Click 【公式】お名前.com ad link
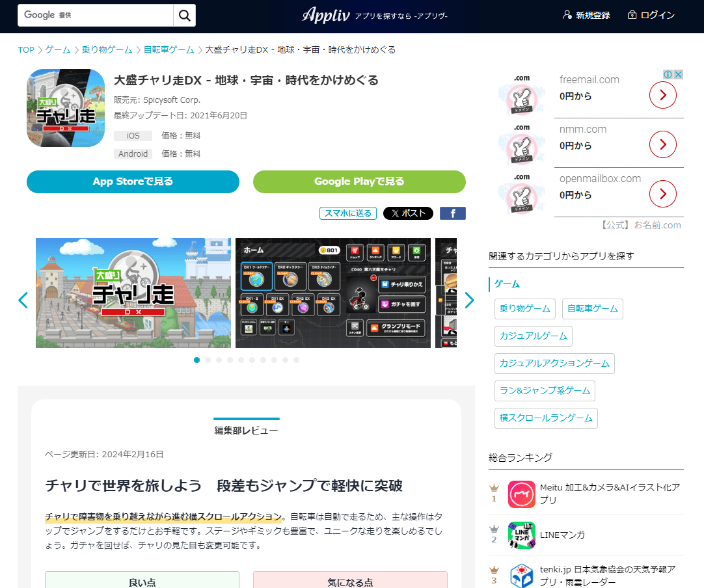704x588 pixels. pos(641,225)
